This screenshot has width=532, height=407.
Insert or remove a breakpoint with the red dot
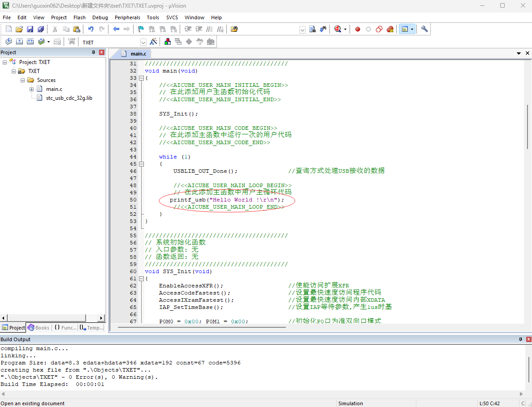click(x=358, y=29)
